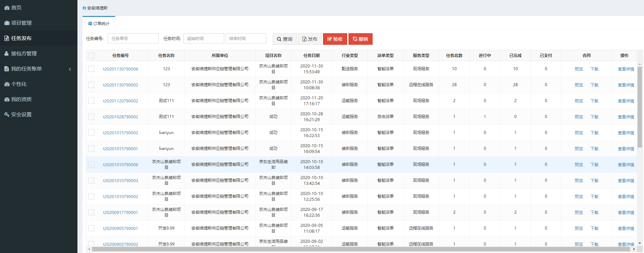The height and width of the screenshot is (253, 644).
Task: Click the dashboard icon beside 我的资质
Action: pyautogui.click(x=7, y=99)
